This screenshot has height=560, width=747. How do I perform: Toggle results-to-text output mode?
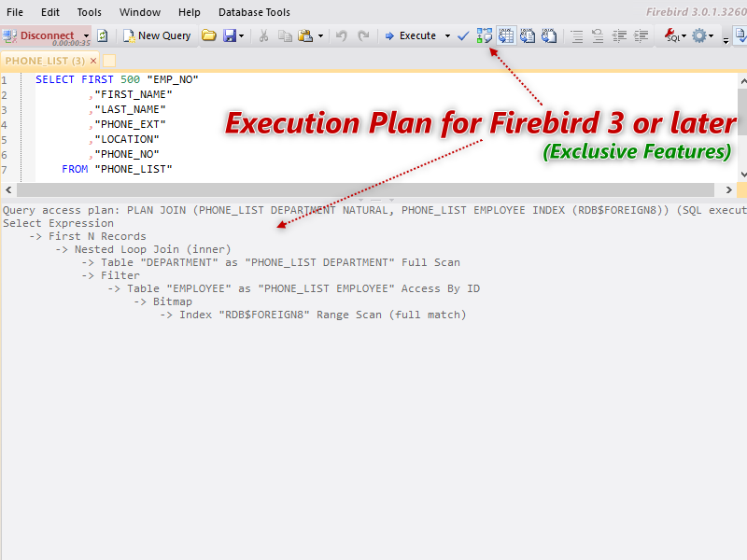pyautogui.click(x=528, y=35)
